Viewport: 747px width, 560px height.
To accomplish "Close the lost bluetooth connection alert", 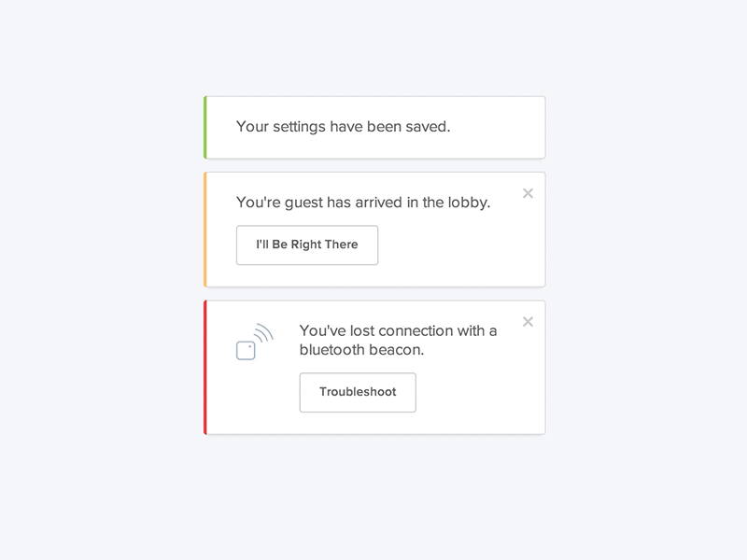I will [x=528, y=322].
